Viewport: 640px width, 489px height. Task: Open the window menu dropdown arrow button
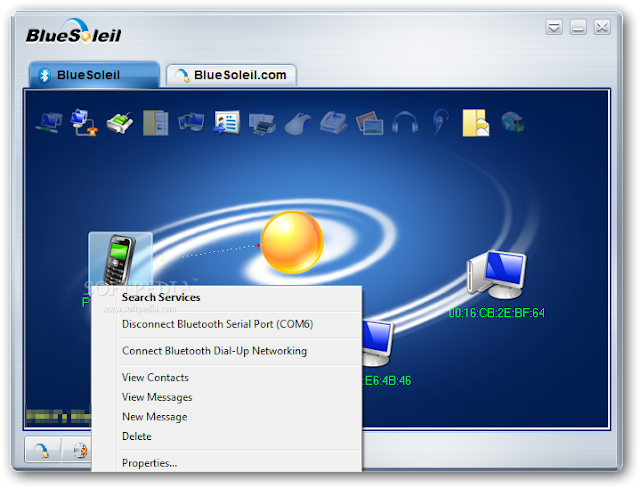point(554,27)
